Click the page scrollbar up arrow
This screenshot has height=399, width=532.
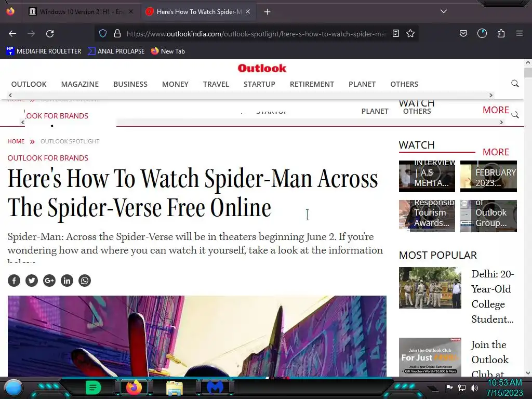point(528,62)
